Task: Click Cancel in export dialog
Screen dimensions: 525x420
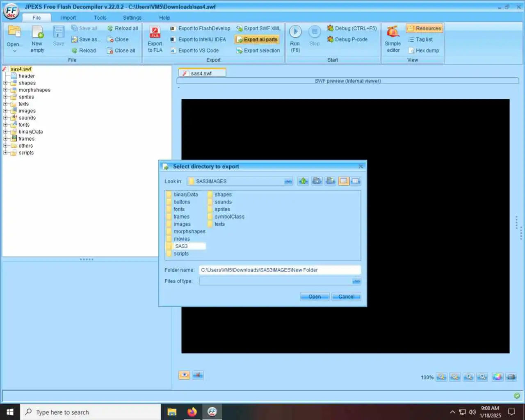Action: point(347,297)
